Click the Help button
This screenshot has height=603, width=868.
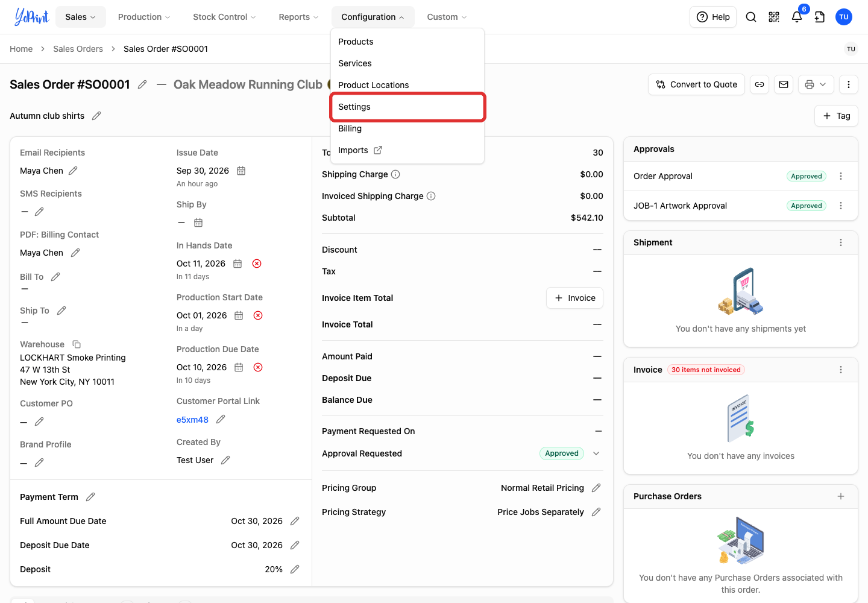(713, 17)
